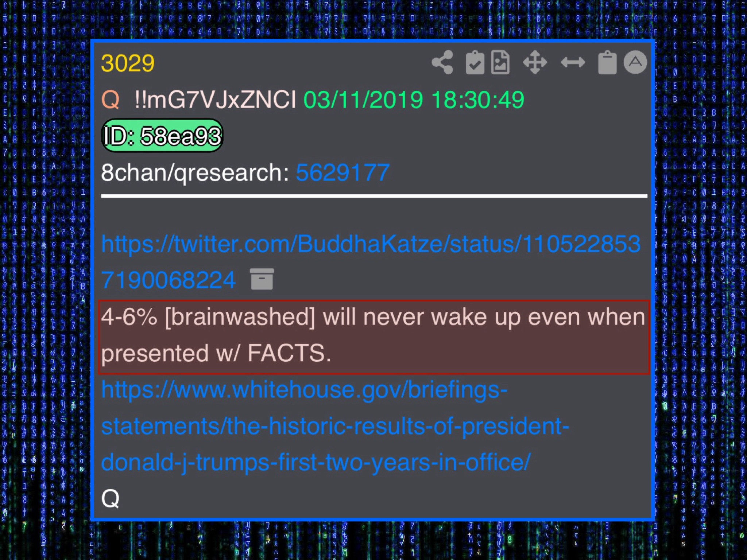Click the archive box icon
747x560 pixels.
pos(262,279)
